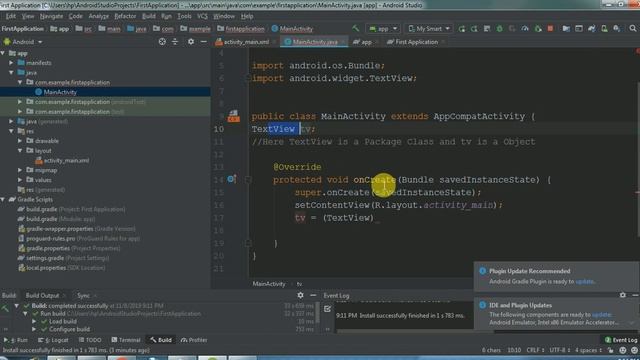The height and width of the screenshot is (360, 640).
Task: Open Project Structure folder icon
Action: click(x=566, y=29)
